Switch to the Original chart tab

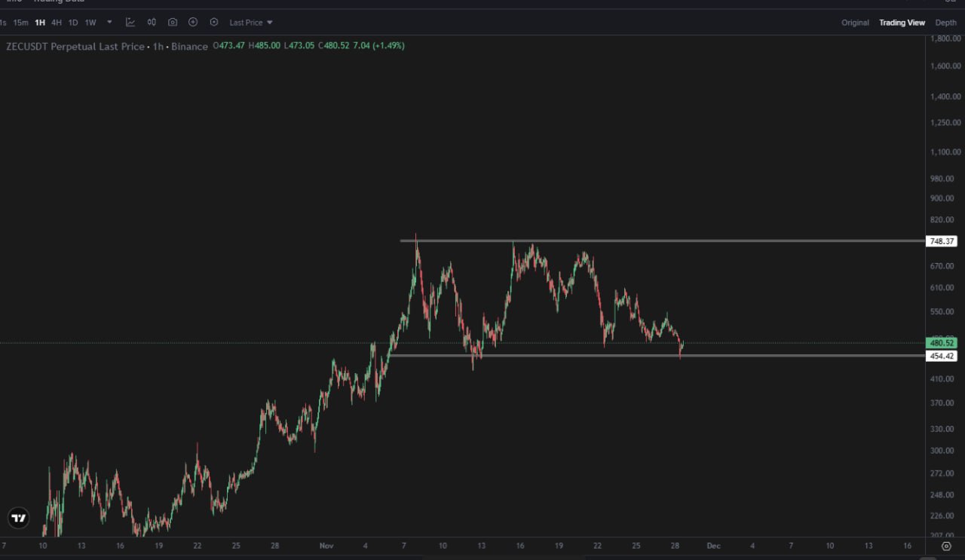(855, 23)
